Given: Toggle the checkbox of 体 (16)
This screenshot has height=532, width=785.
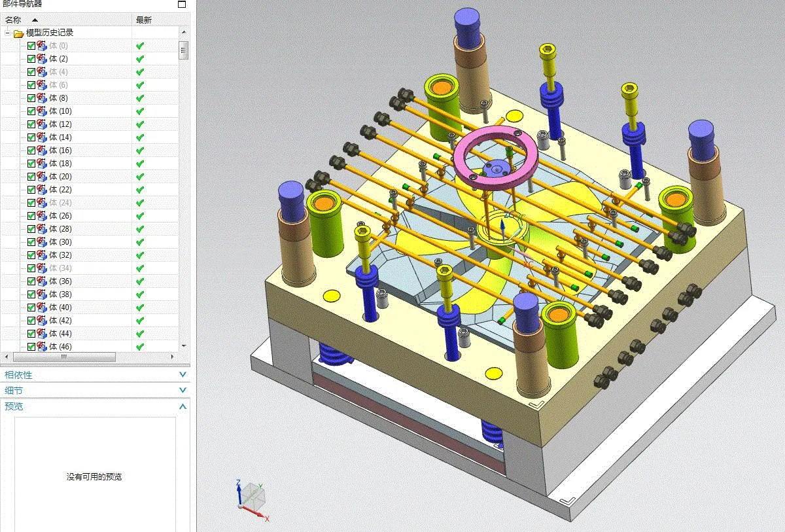Looking at the screenshot, I should coord(30,151).
